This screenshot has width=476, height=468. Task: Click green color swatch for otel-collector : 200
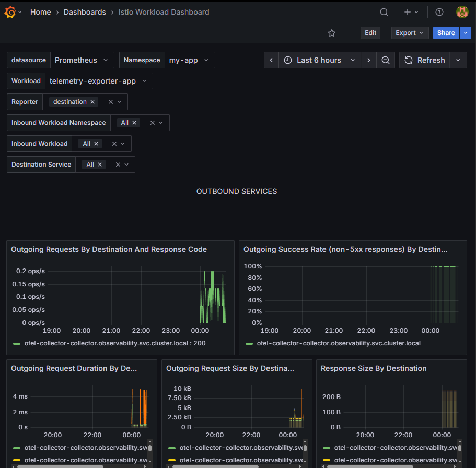click(x=17, y=344)
